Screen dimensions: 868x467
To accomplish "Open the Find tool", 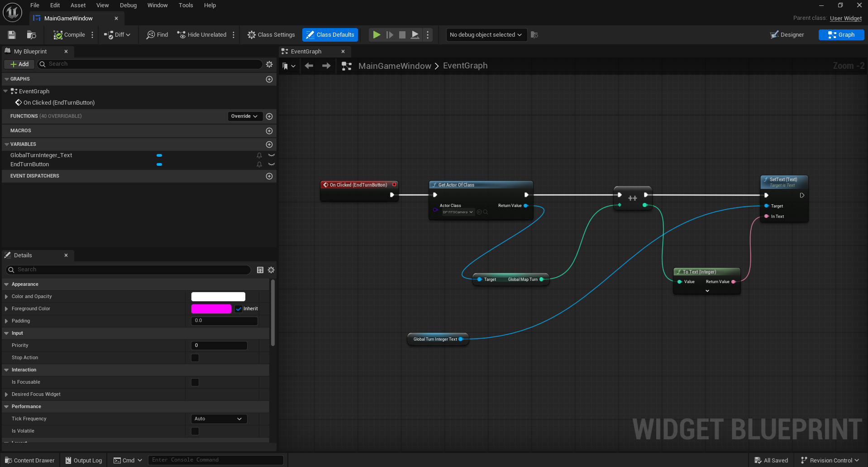I will (x=157, y=35).
